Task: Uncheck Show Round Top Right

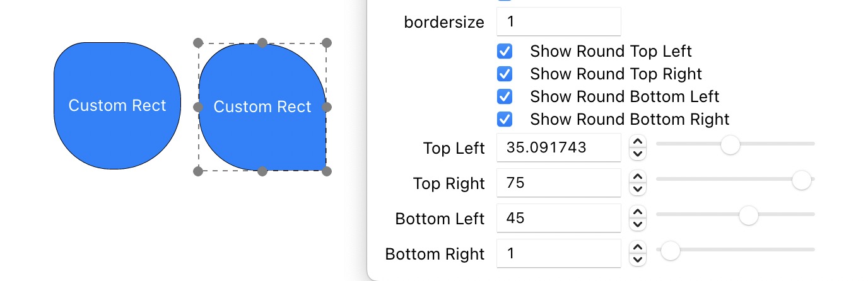Action: (505, 74)
